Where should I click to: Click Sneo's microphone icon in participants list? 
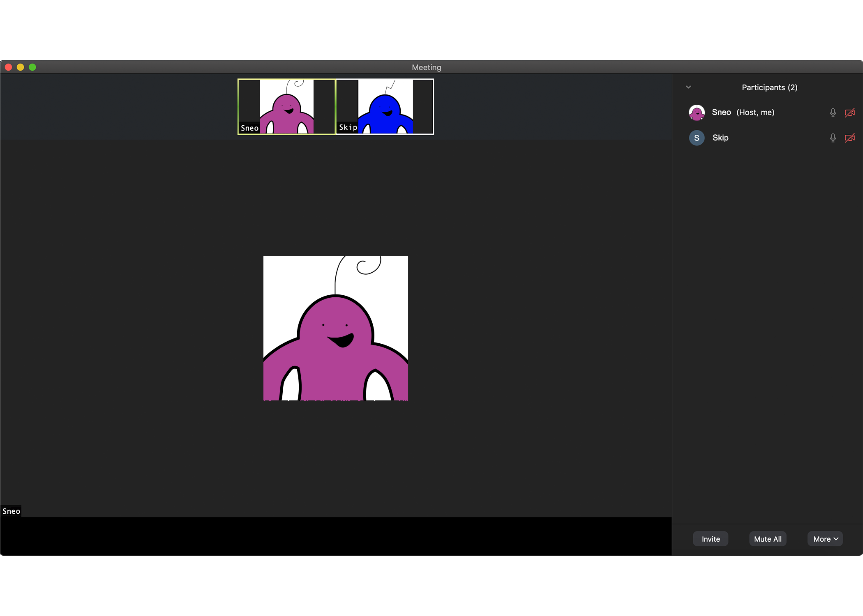(x=833, y=113)
